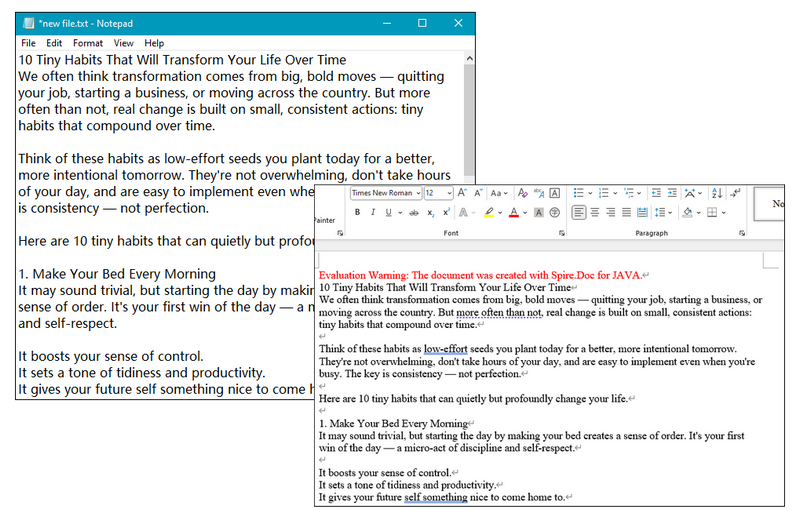Clear all formatting in Word
The image size is (800, 528).
[522, 193]
